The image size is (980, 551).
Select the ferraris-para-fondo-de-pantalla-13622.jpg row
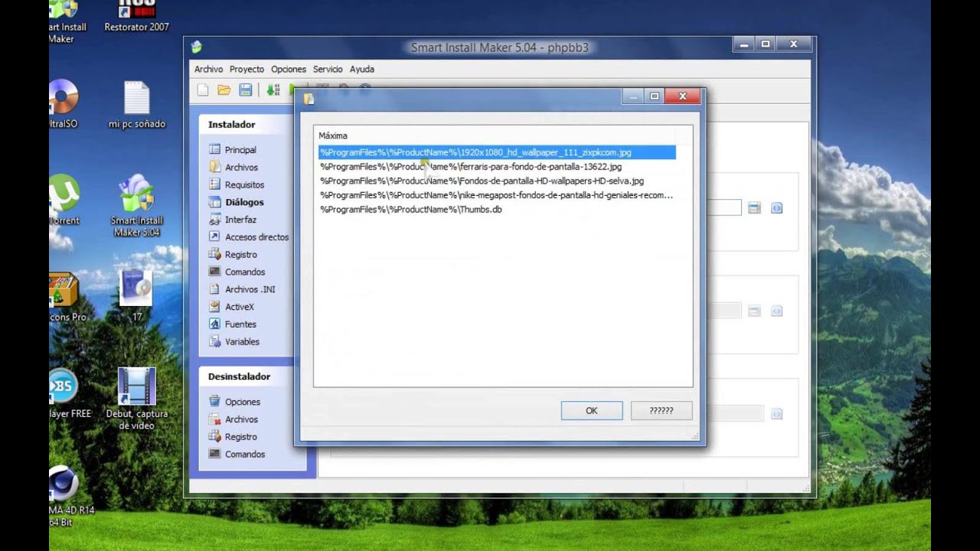[497, 166]
